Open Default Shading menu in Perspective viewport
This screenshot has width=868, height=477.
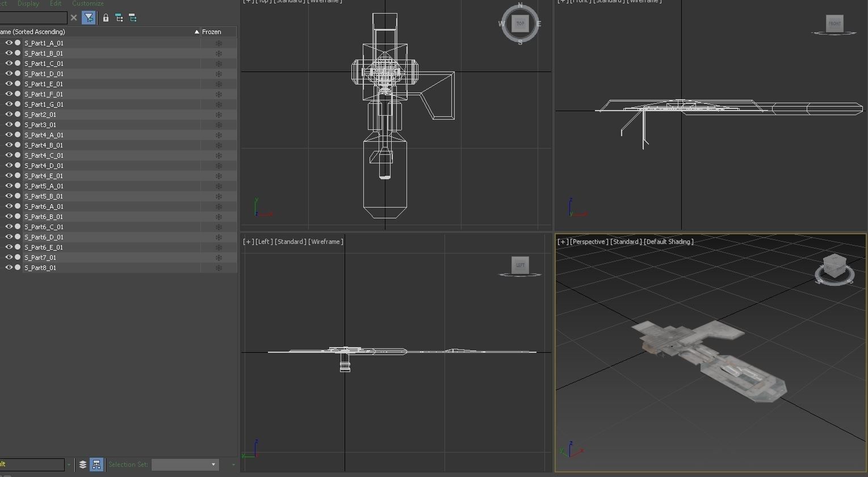click(x=668, y=242)
